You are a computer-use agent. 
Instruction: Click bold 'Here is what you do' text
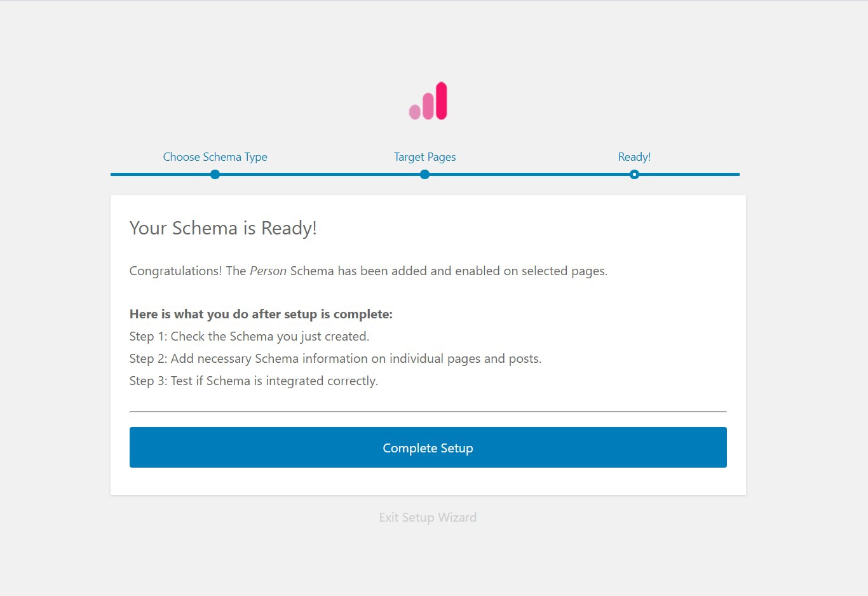click(261, 314)
